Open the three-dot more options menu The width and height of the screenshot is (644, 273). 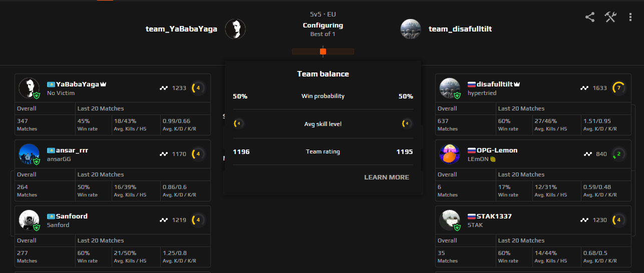[x=630, y=17]
